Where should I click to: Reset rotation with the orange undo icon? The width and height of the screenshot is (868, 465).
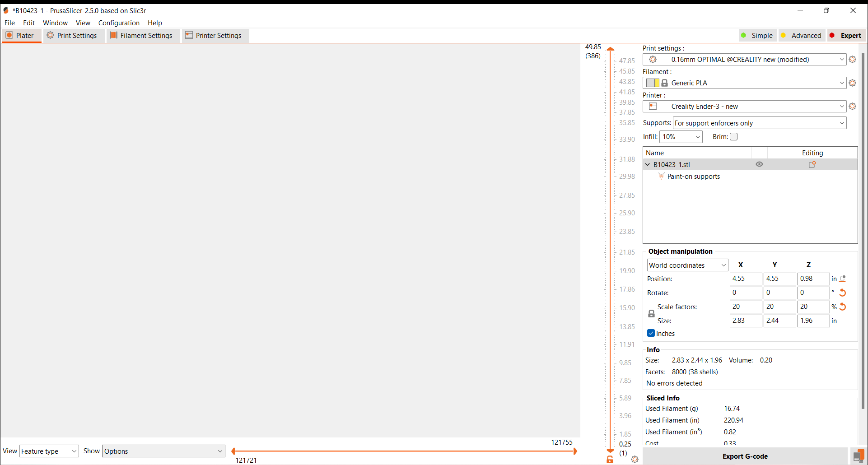[x=842, y=293]
